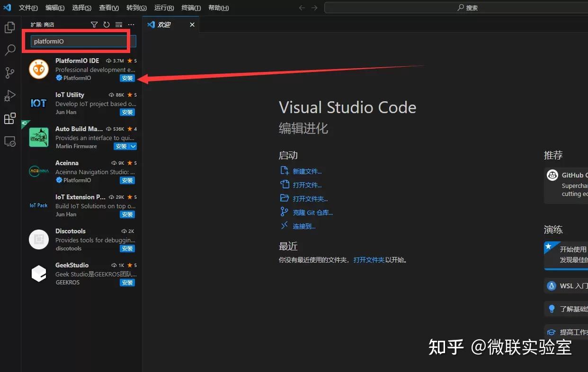This screenshot has height=372, width=588.
Task: Open the Remote Explorer view
Action: (10, 142)
